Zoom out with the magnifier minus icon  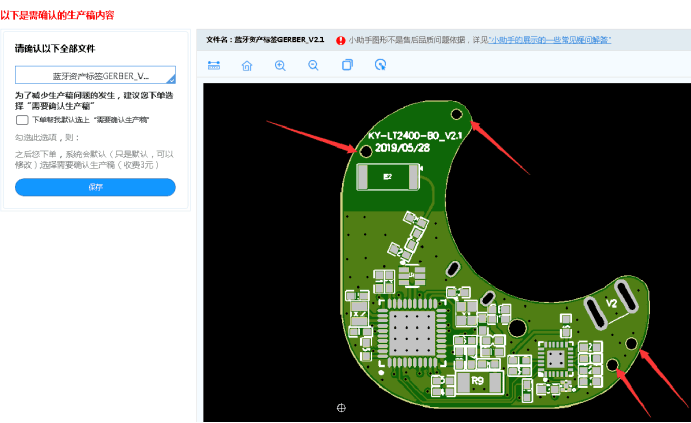[x=313, y=65]
